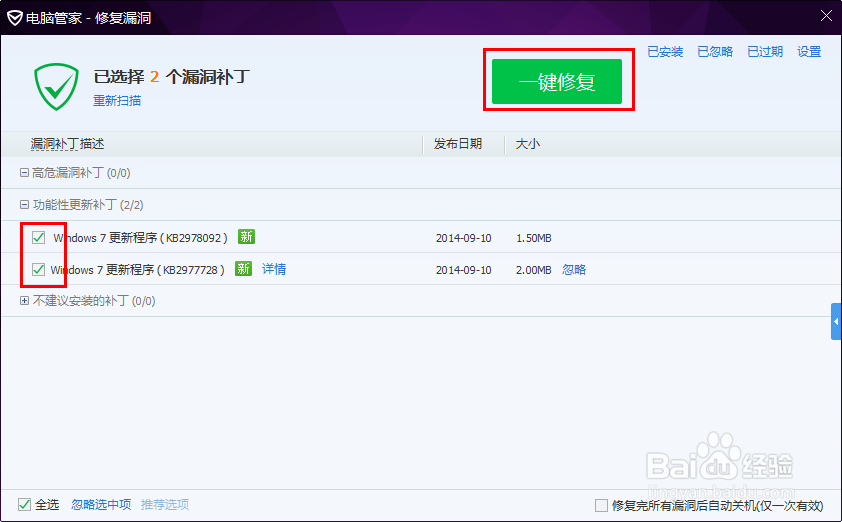This screenshot has width=842, height=522.
Task: Click the 已选择 2 个漏洞补丁 heading
Action: [x=172, y=77]
